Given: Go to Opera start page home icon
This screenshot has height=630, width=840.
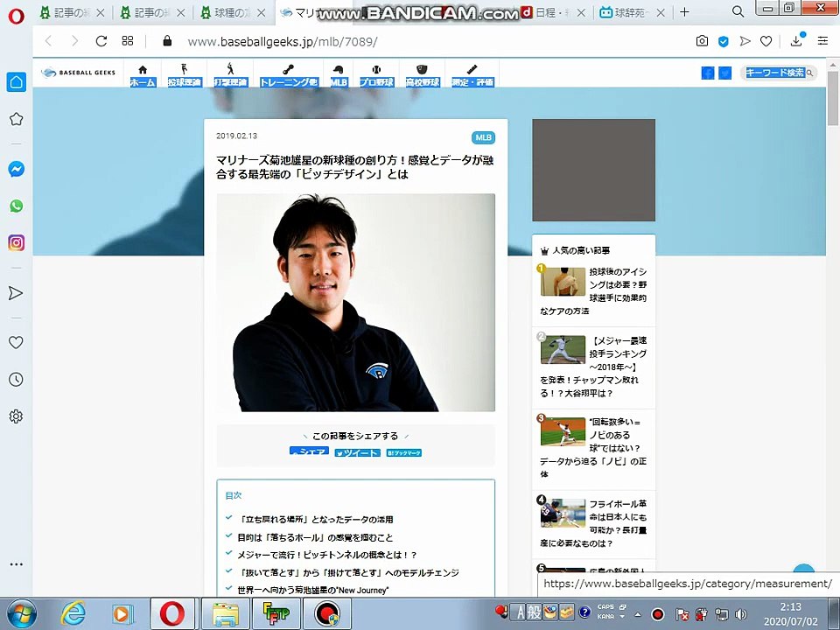Looking at the screenshot, I should coord(16,82).
